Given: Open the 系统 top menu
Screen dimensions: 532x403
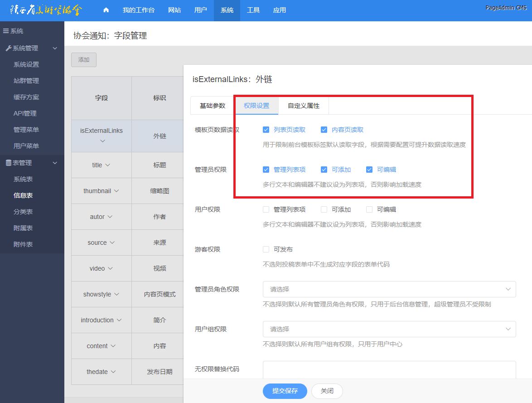Looking at the screenshot, I should click(x=227, y=10).
